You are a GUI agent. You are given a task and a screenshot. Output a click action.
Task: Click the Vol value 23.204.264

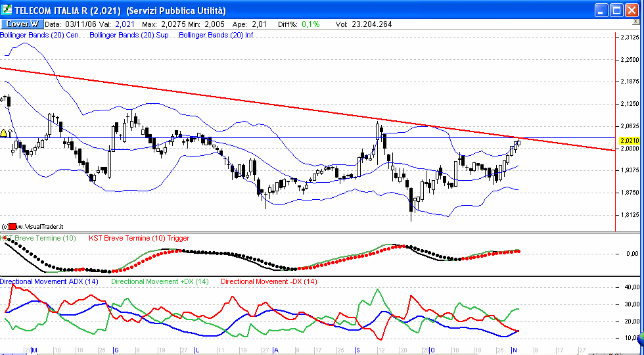(x=372, y=24)
